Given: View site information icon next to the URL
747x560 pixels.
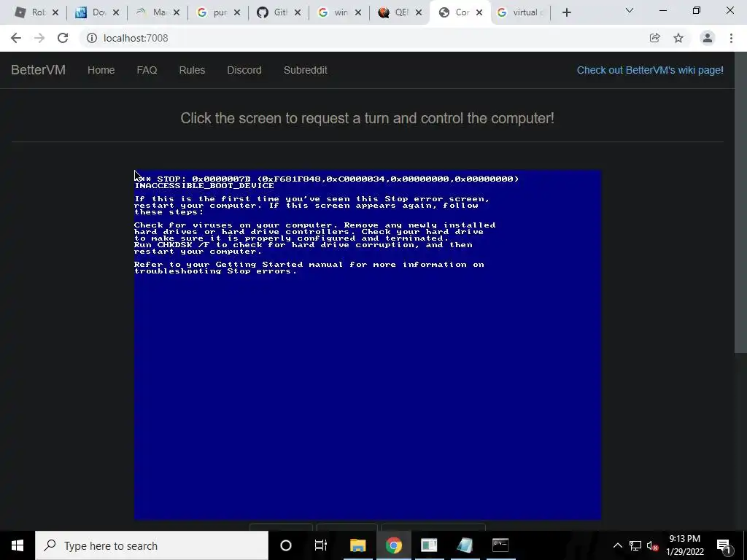Looking at the screenshot, I should tap(91, 38).
